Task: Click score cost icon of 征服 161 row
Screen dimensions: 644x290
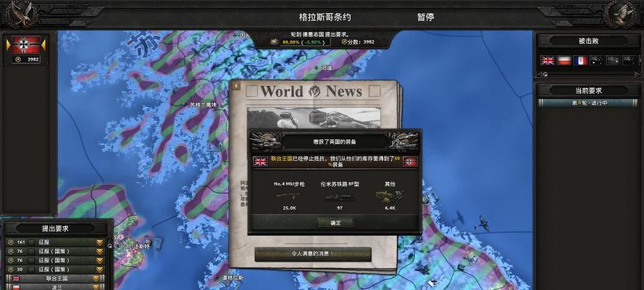Action: tap(11, 242)
